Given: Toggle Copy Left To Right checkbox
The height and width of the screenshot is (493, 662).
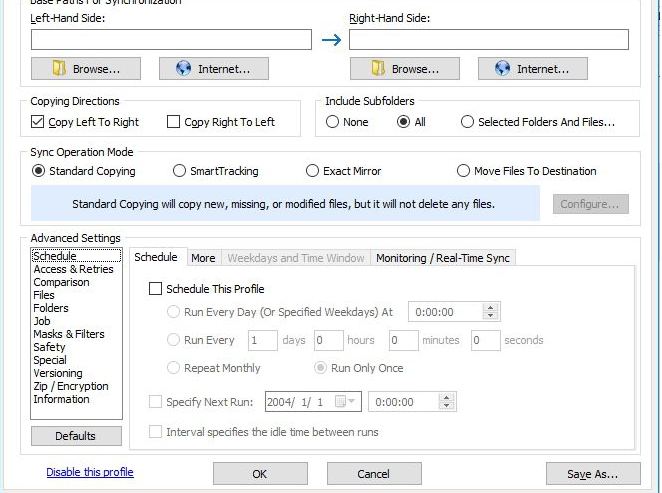Looking at the screenshot, I should [x=38, y=122].
